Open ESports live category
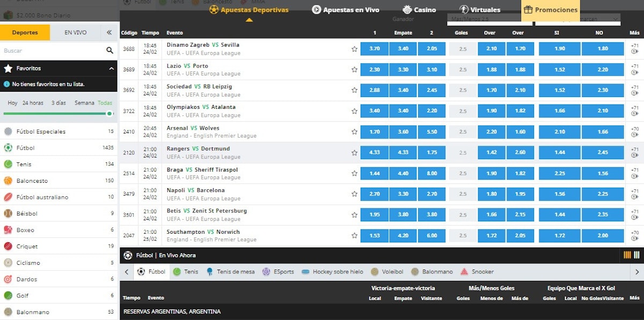 tap(278, 272)
